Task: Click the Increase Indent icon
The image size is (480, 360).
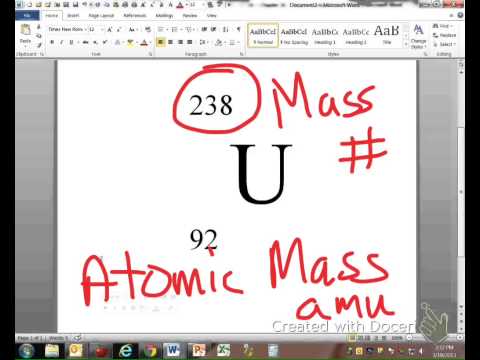Action: [214, 30]
